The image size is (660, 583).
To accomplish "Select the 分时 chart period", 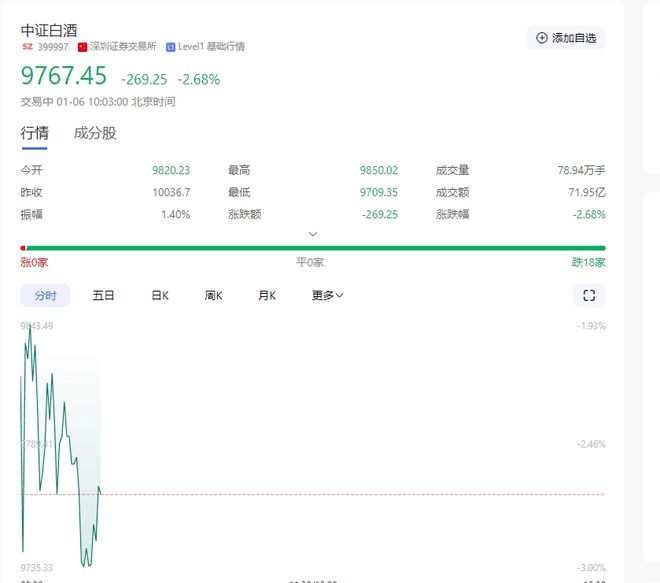I will (x=45, y=295).
